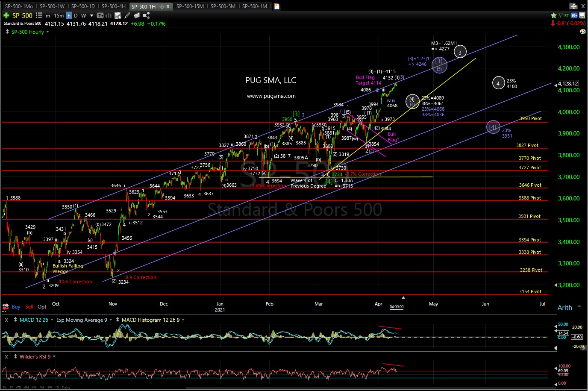588x391 pixels.
Task: Switch to the SP-500-1M tab
Action: click(x=255, y=6)
